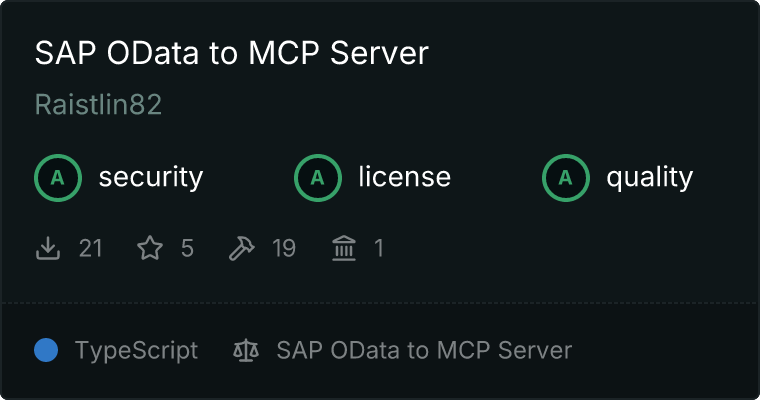
Task: Open the SAP OData to MCP Server title
Action: coord(231,54)
